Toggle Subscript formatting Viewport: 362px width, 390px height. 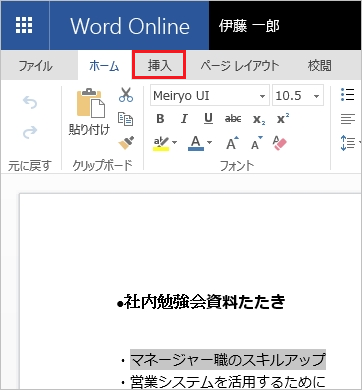[x=259, y=119]
